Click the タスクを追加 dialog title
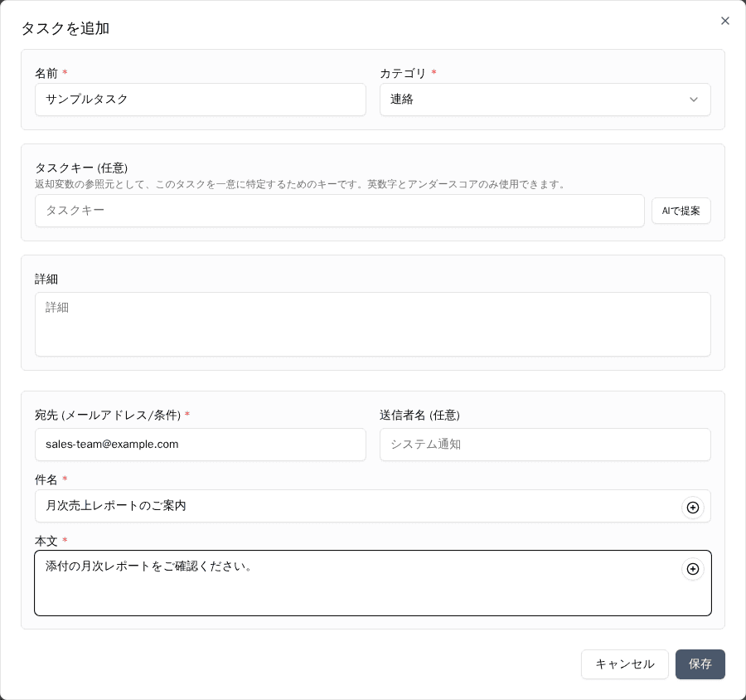Image resolution: width=746 pixels, height=700 pixels. pyautogui.click(x=65, y=28)
